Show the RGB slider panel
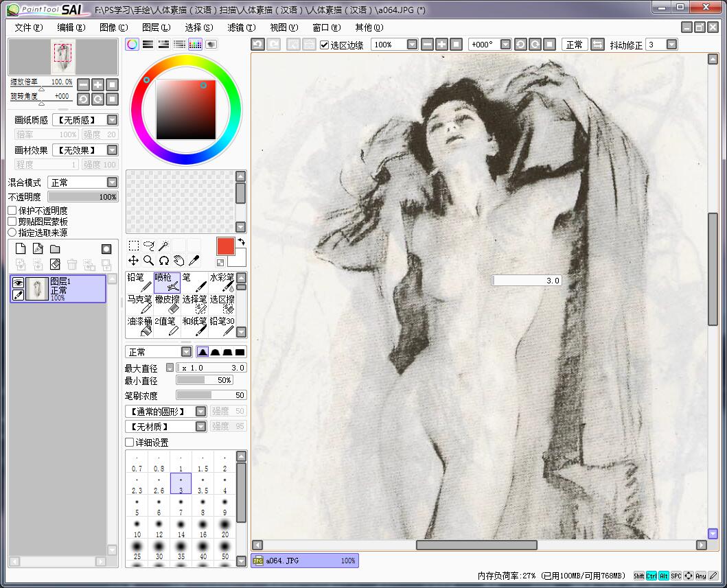 click(x=148, y=45)
